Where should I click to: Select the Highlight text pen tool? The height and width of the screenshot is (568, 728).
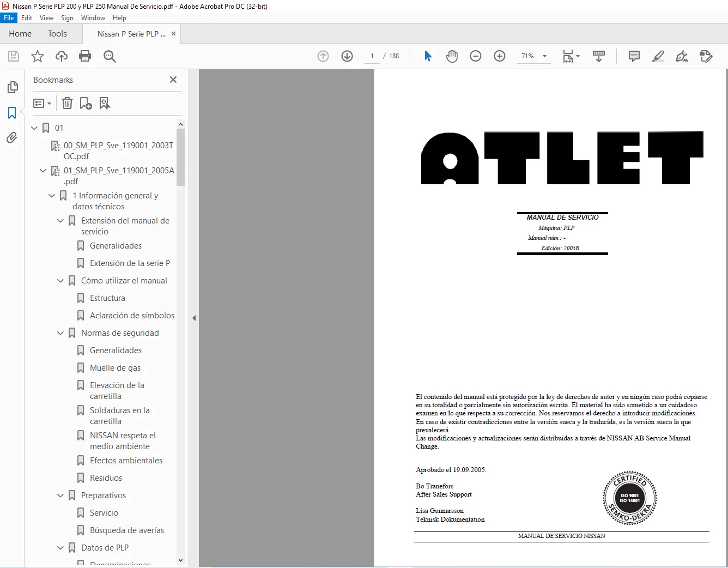[658, 56]
